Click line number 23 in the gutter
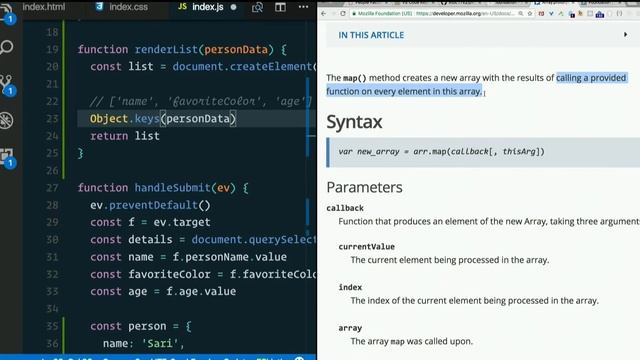Viewport: 640px width, 360px height. [52, 119]
